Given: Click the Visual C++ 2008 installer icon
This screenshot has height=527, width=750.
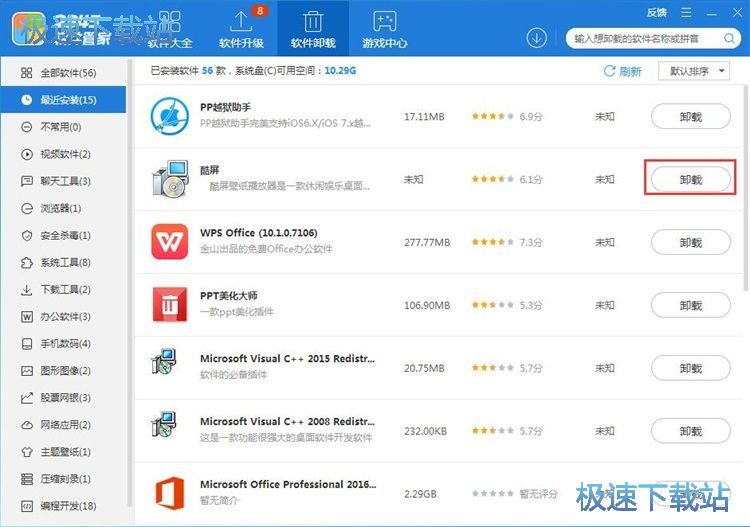Looking at the screenshot, I should click(164, 424).
